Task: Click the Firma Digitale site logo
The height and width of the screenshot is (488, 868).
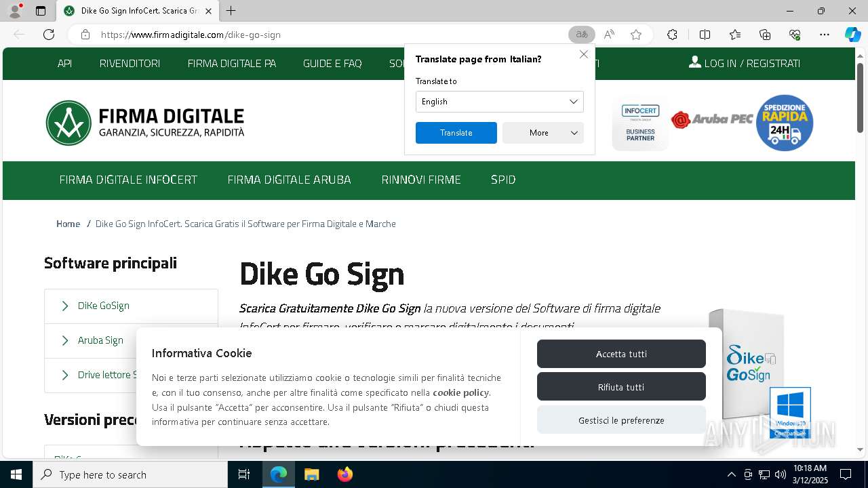Action: [145, 123]
